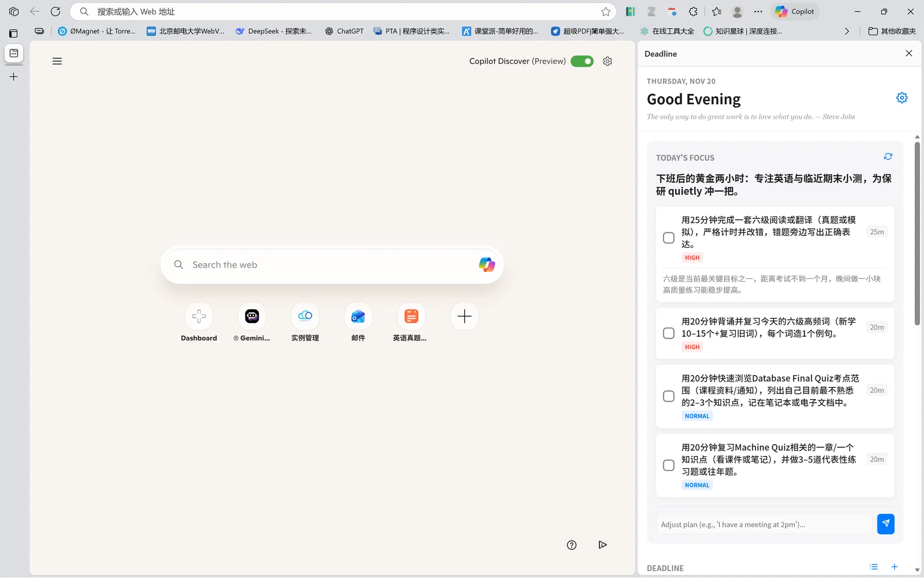Disable the Copilot Discover preview toggle
Viewport: 924px width, 578px height.
click(x=582, y=61)
